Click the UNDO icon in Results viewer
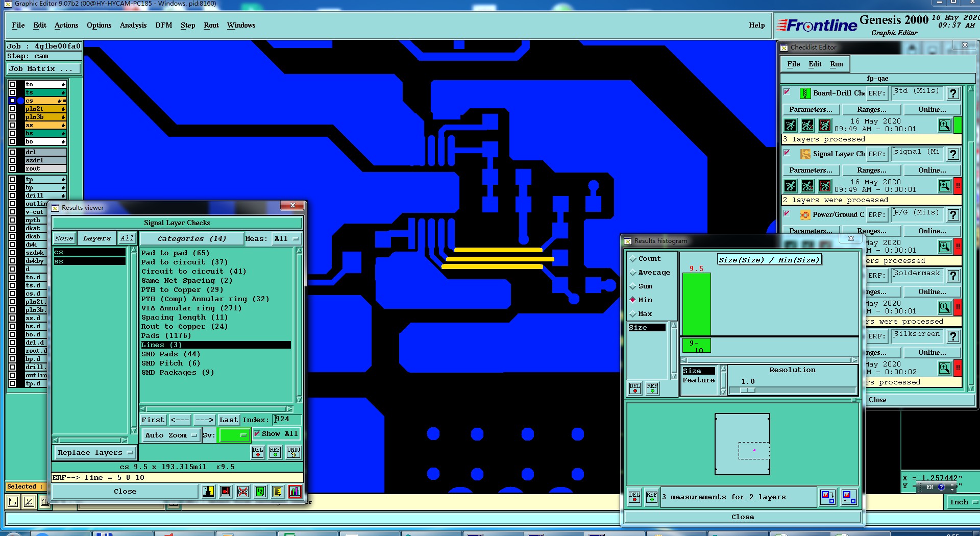This screenshot has height=536, width=980. [x=293, y=452]
